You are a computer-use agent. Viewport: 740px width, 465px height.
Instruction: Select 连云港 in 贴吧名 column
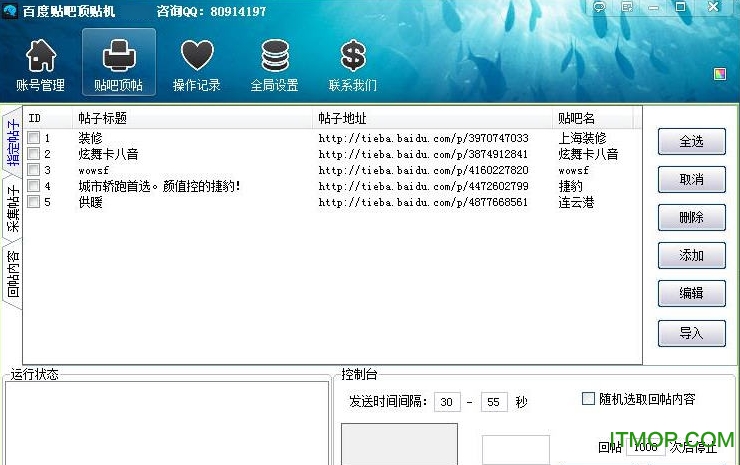pyautogui.click(x=576, y=202)
